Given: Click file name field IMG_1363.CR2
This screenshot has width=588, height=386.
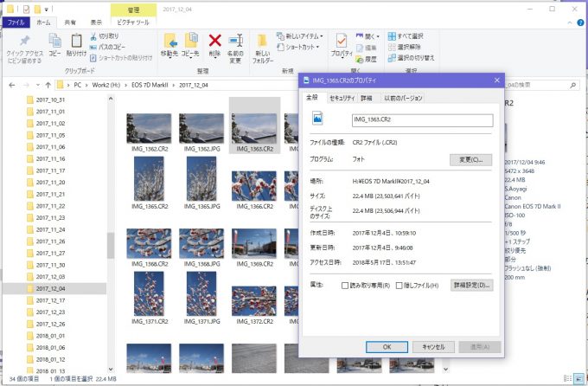Looking at the screenshot, I should coord(422,120).
